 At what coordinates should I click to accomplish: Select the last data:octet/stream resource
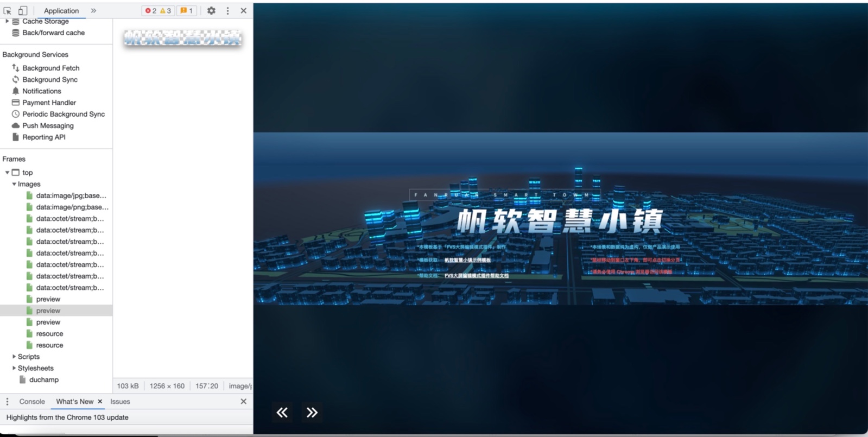coord(69,287)
